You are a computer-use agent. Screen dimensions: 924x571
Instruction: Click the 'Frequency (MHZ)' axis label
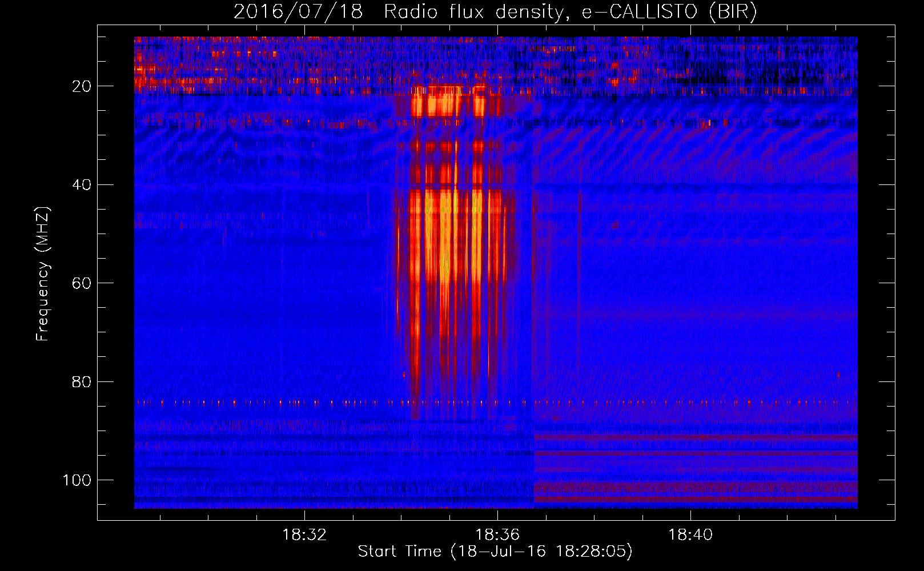tap(43, 274)
